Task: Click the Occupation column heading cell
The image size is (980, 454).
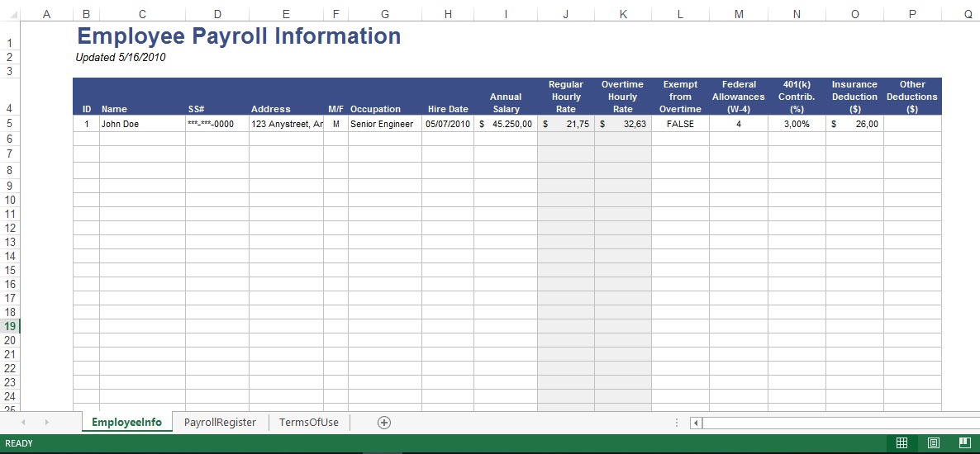Action: (385, 97)
